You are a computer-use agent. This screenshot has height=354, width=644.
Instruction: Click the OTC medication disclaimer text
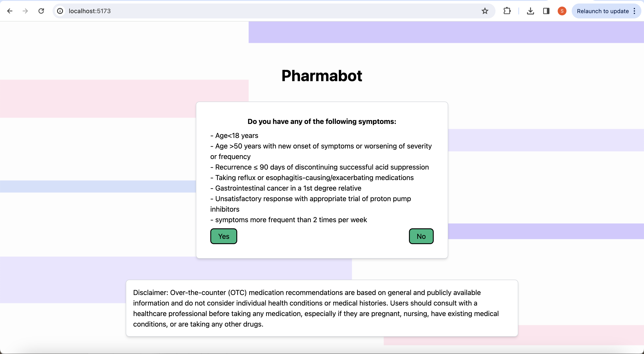click(315, 308)
